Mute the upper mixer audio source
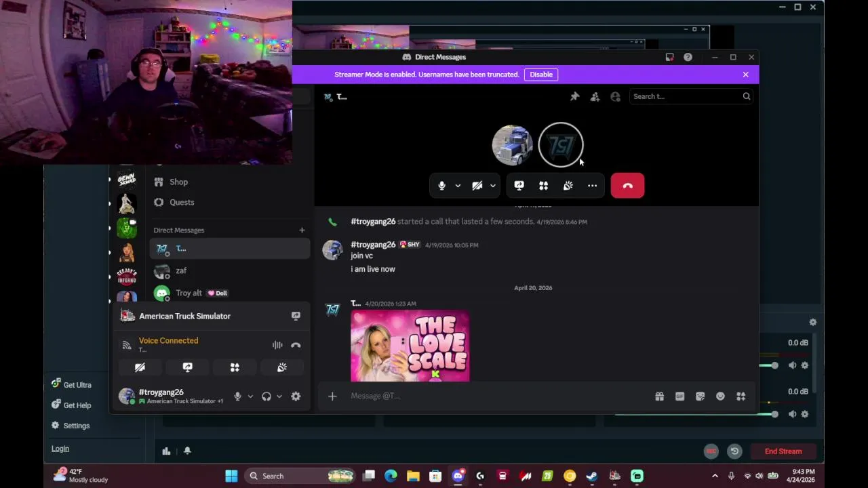The height and width of the screenshot is (488, 868). pyautogui.click(x=792, y=365)
